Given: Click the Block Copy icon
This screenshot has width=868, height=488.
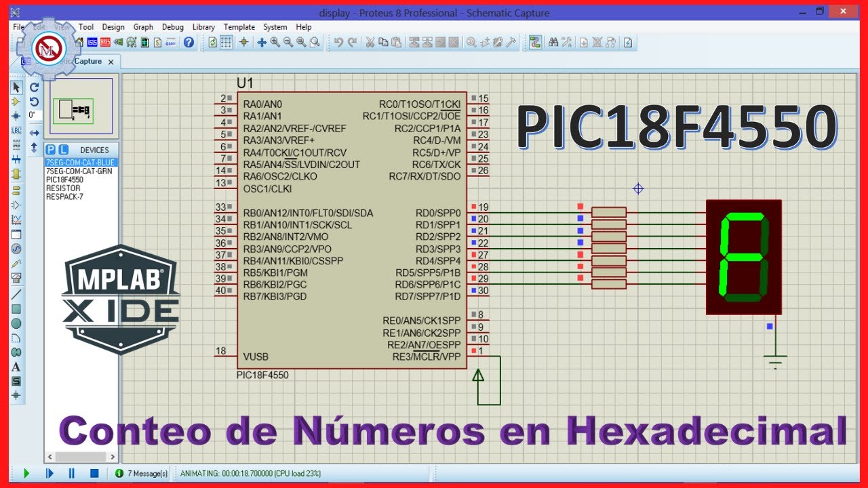Looking at the screenshot, I should click(x=413, y=42).
